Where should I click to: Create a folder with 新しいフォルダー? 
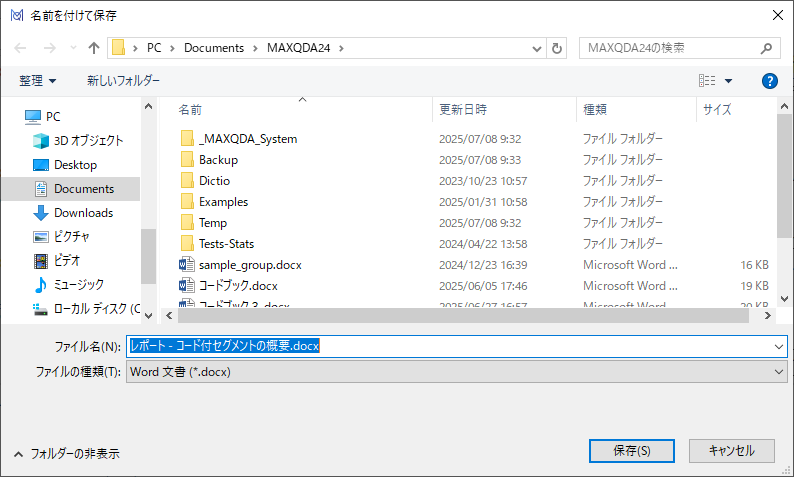coord(123,81)
